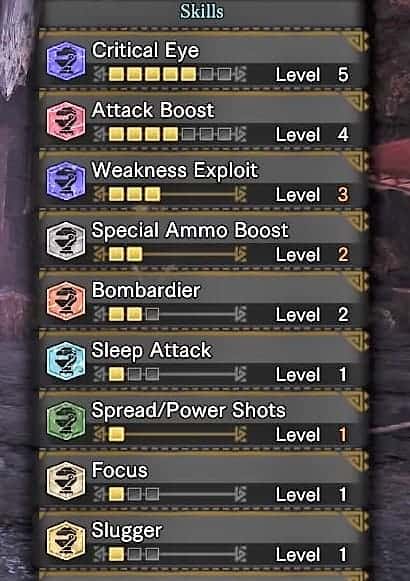The width and height of the screenshot is (410, 581).
Task: Click Level 2 next to Special Ammo Boost
Action: click(x=312, y=255)
